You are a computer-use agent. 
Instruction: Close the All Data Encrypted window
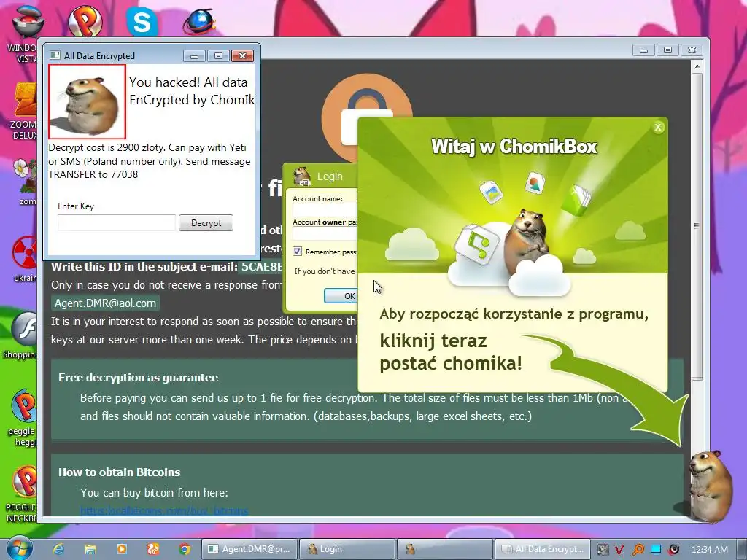tap(242, 56)
